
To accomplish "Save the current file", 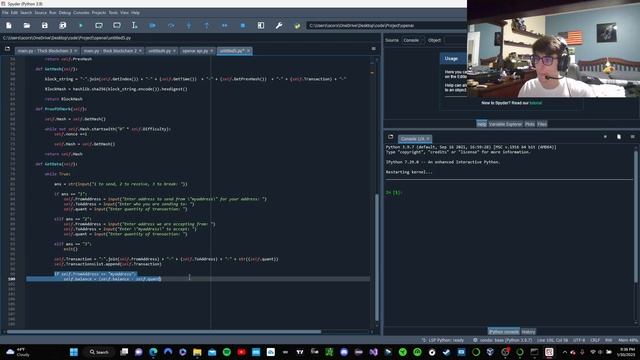I will pos(44,25).
